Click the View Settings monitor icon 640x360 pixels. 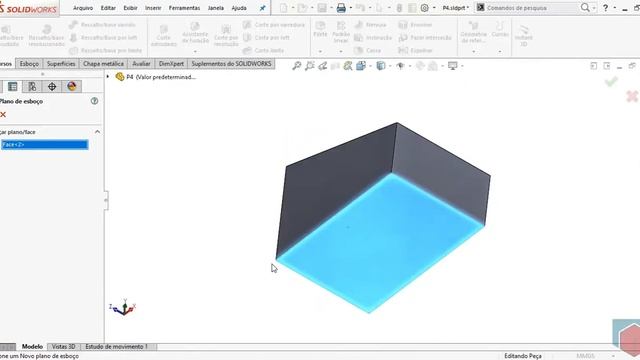[x=453, y=66]
